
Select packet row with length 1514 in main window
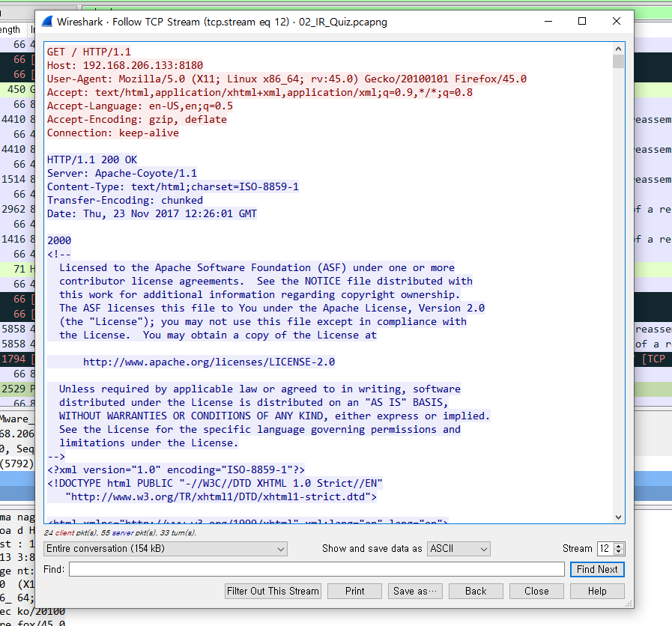17,179
